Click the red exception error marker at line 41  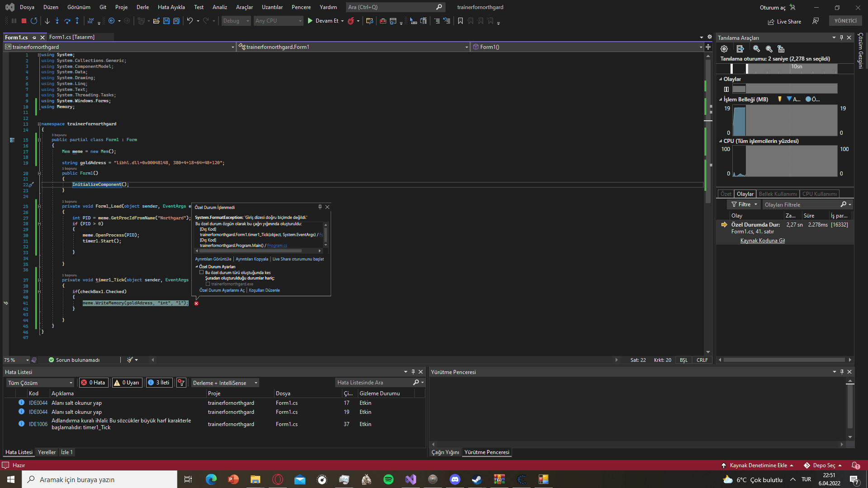click(196, 303)
